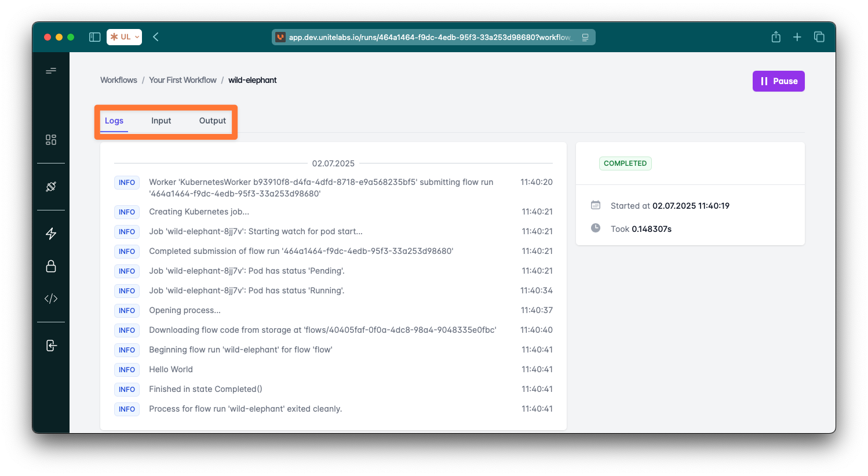This screenshot has height=476, width=868.
Task: Click the 'Starting watch for pod start' log line
Action: [x=256, y=231]
